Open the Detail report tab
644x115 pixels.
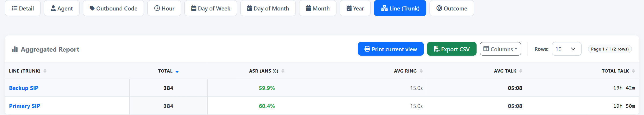click(x=23, y=8)
